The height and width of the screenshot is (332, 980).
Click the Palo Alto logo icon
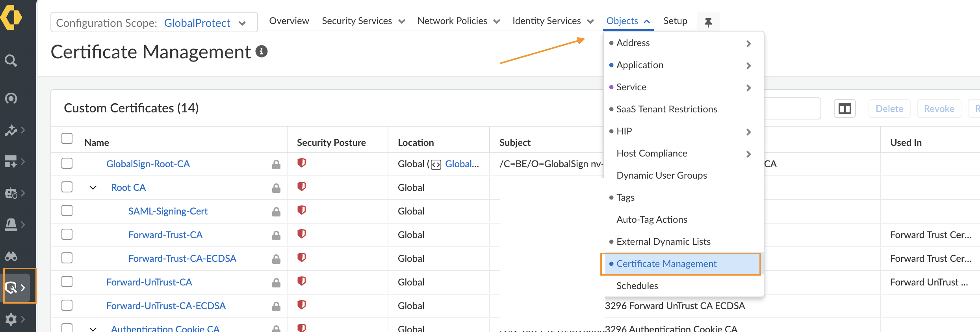(11, 17)
